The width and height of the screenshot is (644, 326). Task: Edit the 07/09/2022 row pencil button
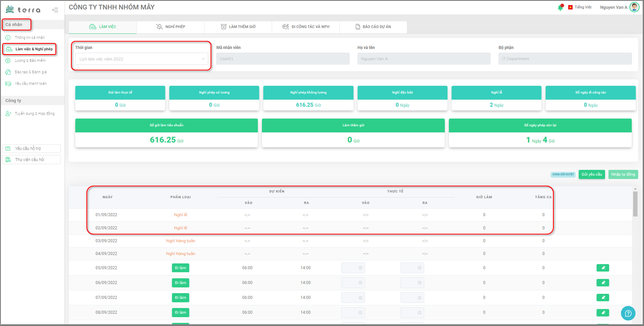[x=603, y=298]
